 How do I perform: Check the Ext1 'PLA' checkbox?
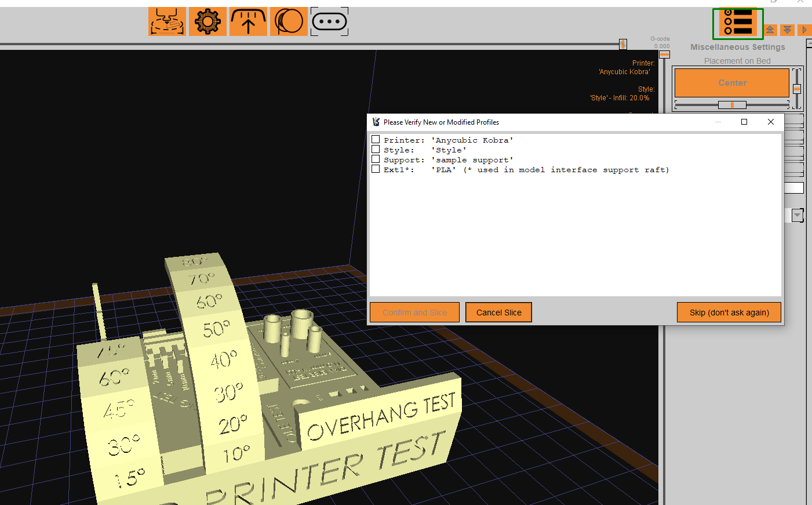[x=376, y=169]
